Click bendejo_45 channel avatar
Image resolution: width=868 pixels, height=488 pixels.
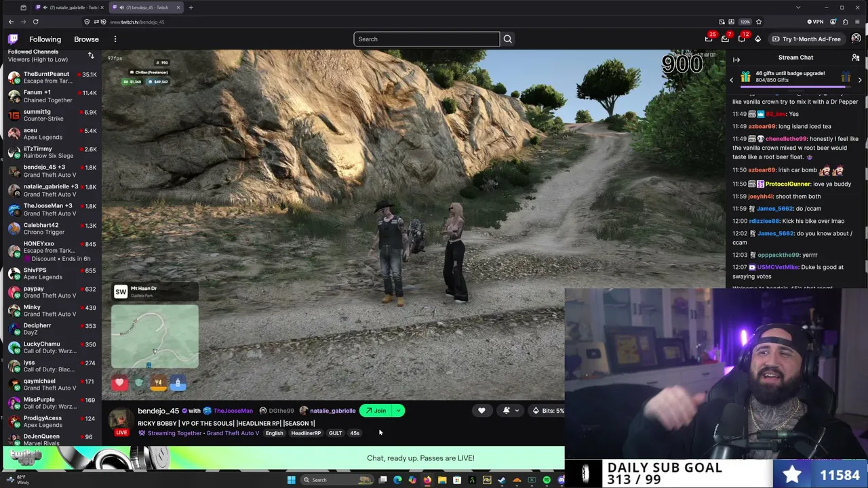tap(121, 418)
